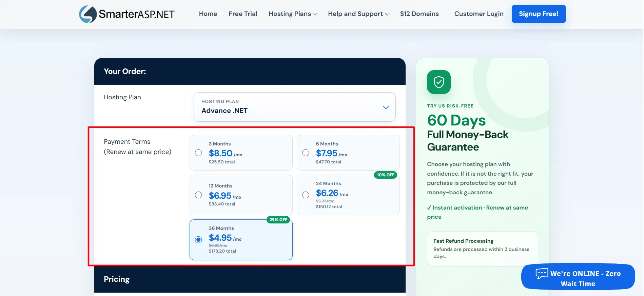The height and width of the screenshot is (296, 644).
Task: Click the 10% OFF badge
Action: click(385, 175)
